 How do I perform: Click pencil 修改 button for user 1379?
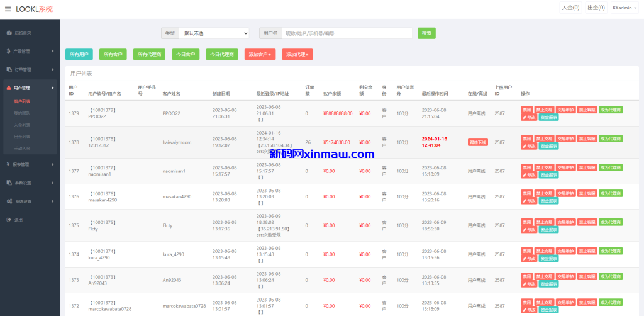[x=529, y=117]
